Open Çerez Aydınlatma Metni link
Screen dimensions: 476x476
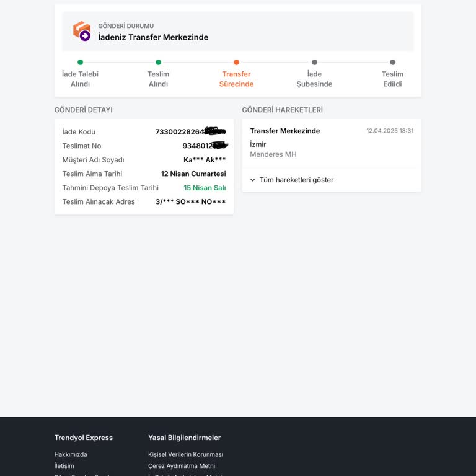(x=182, y=465)
